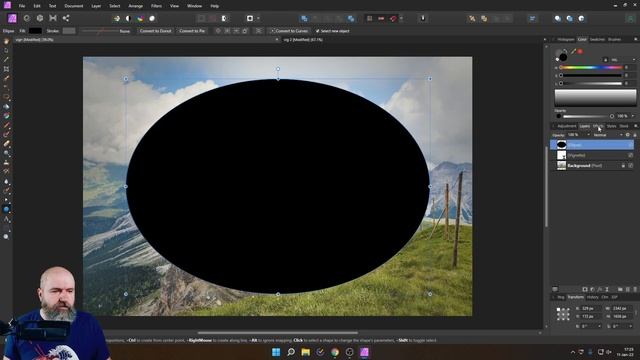Click the Assistant icon in top toolbar
The image size is (640, 360).
[x=423, y=18]
